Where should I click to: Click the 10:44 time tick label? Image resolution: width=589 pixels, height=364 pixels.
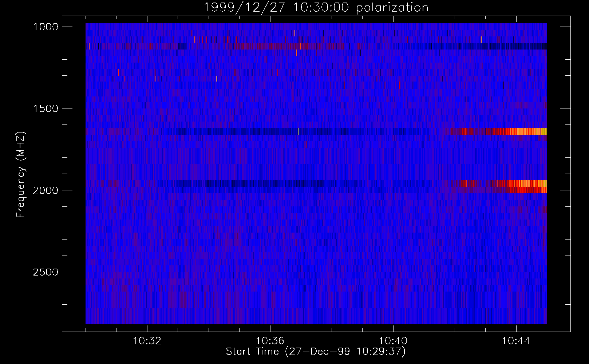516,341
